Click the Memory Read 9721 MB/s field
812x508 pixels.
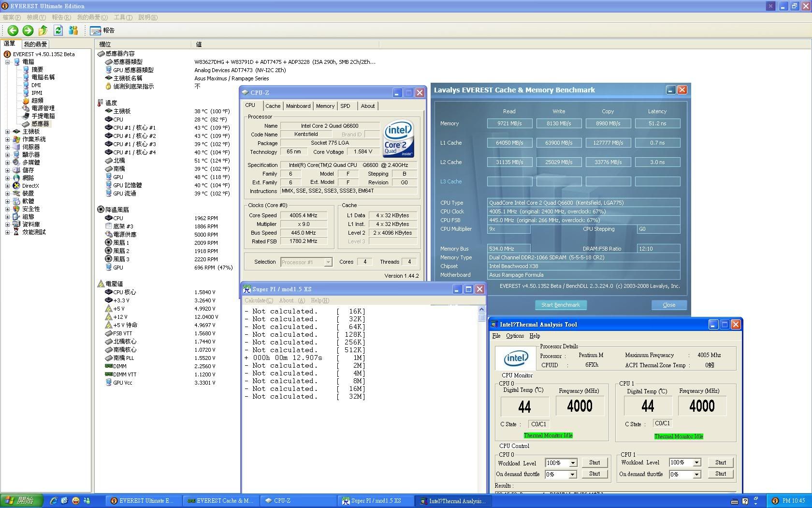point(509,123)
